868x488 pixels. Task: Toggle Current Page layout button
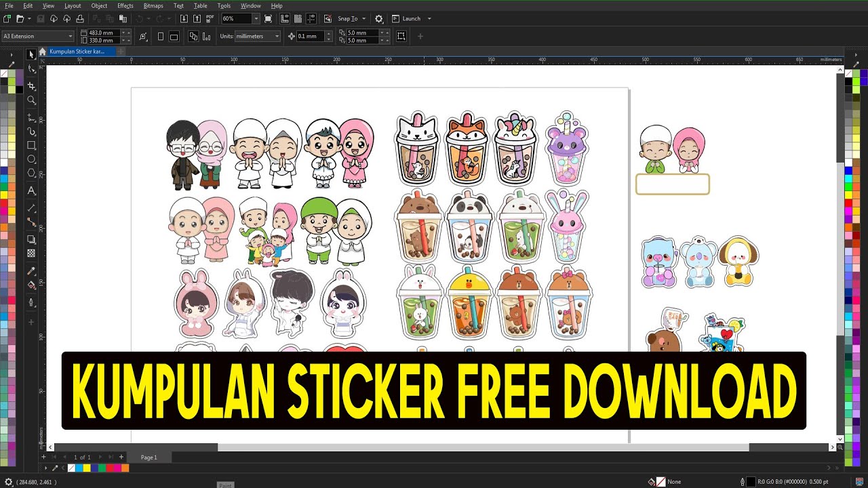pyautogui.click(x=206, y=36)
